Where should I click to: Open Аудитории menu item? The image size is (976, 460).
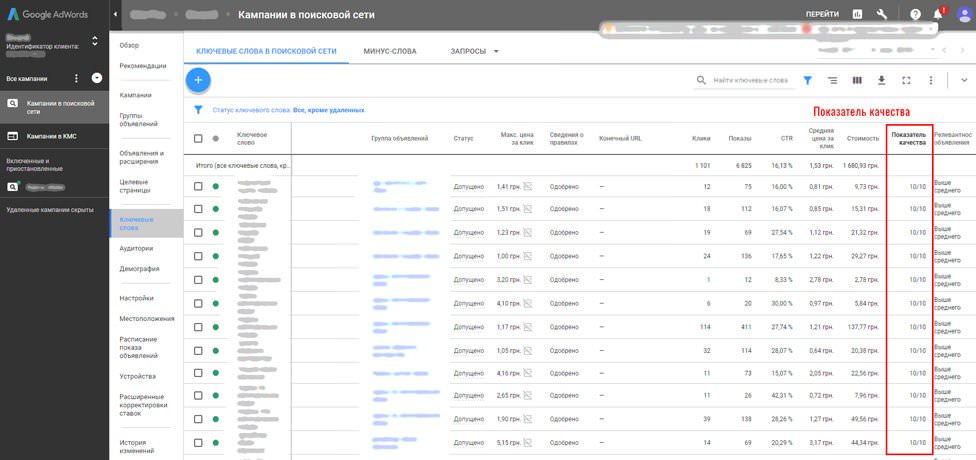[x=136, y=248]
